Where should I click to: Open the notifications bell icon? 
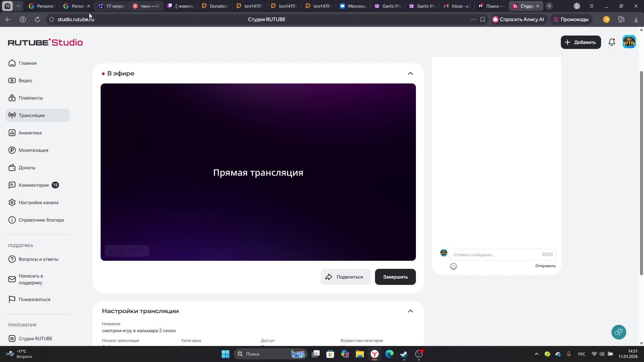click(611, 42)
